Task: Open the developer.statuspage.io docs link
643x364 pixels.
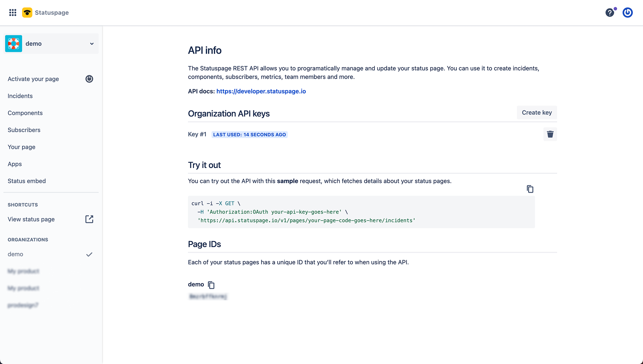Action: click(261, 91)
